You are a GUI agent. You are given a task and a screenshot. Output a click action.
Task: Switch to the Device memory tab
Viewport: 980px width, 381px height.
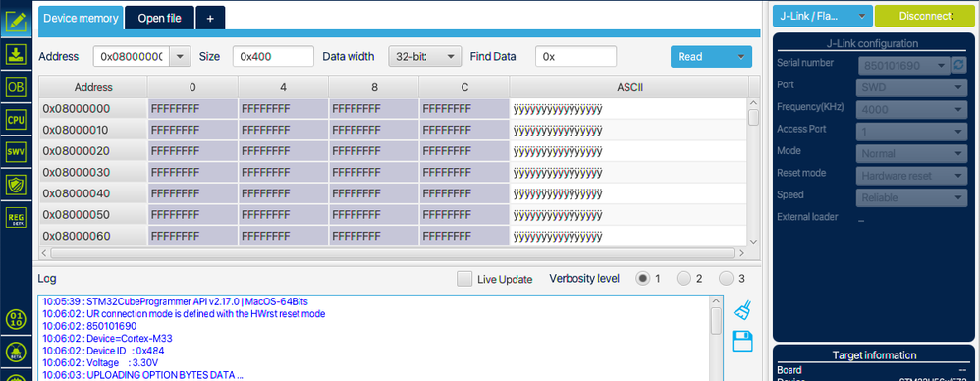click(x=81, y=18)
